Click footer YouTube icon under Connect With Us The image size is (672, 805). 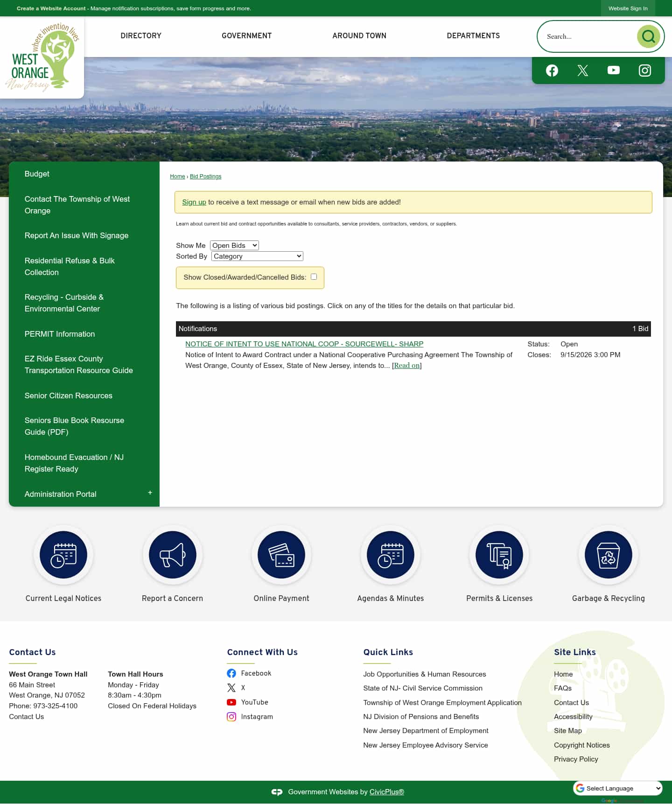click(231, 702)
